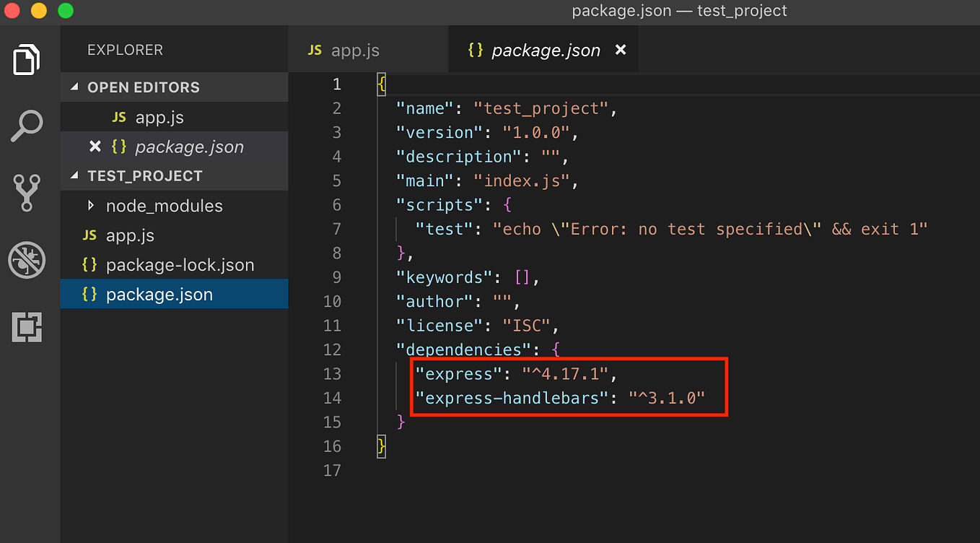Screen dimensions: 980x543
Task: Click line number 17 in the gutter
Action: tap(332, 471)
